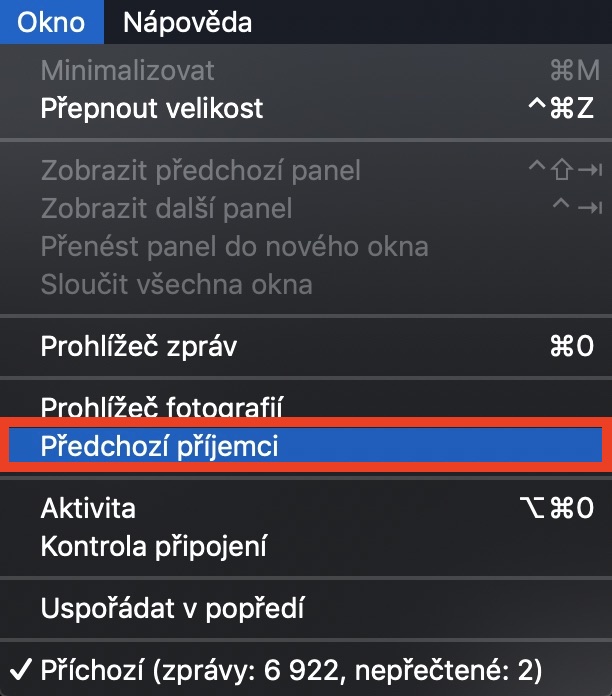Choose Kontrola připojení
Screen dimensions: 612x696
[x=153, y=547]
